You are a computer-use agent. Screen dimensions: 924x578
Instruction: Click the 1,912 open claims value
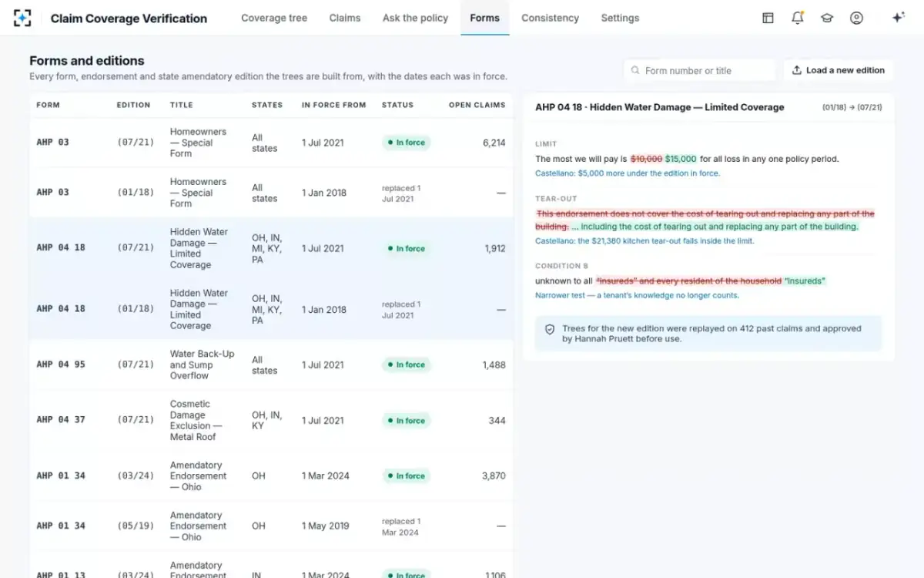pos(495,248)
